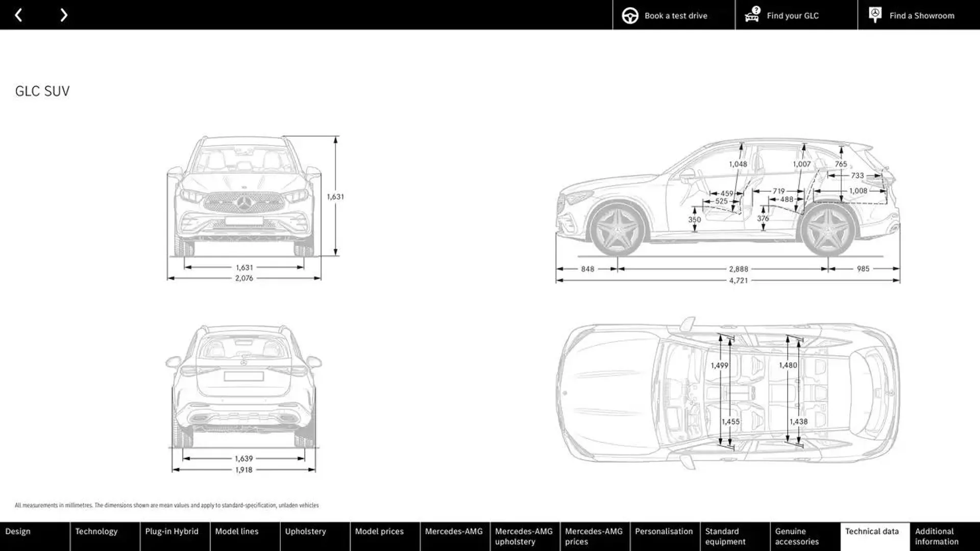This screenshot has height=551, width=980.
Task: Click the steering wheel test drive icon
Action: pos(630,15)
